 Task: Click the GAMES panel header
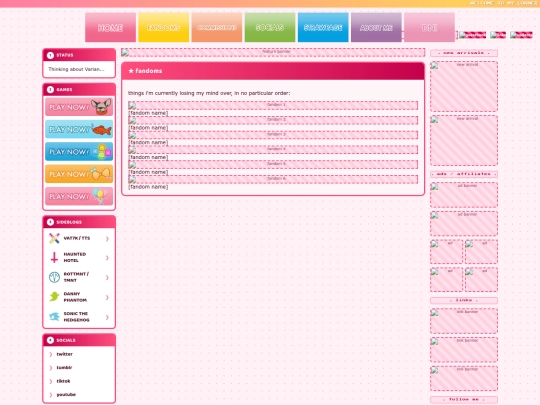click(x=79, y=90)
